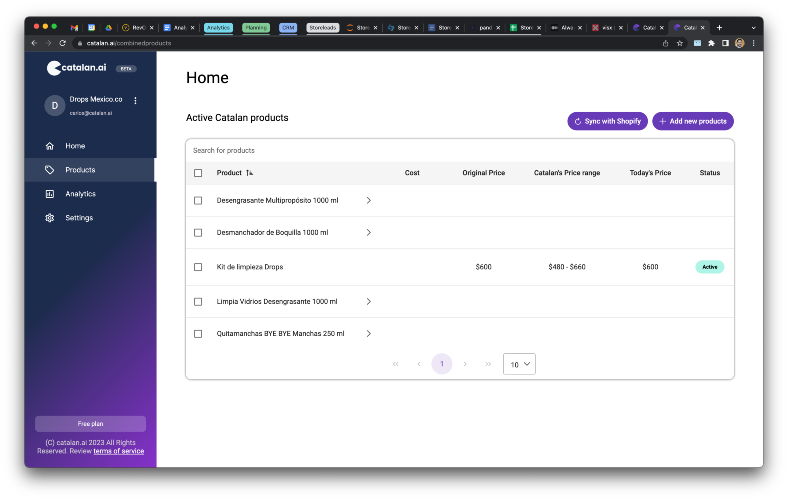Image resolution: width=788 pixels, height=500 pixels.
Task: Toggle the select-all products checkbox in header
Action: tap(198, 173)
